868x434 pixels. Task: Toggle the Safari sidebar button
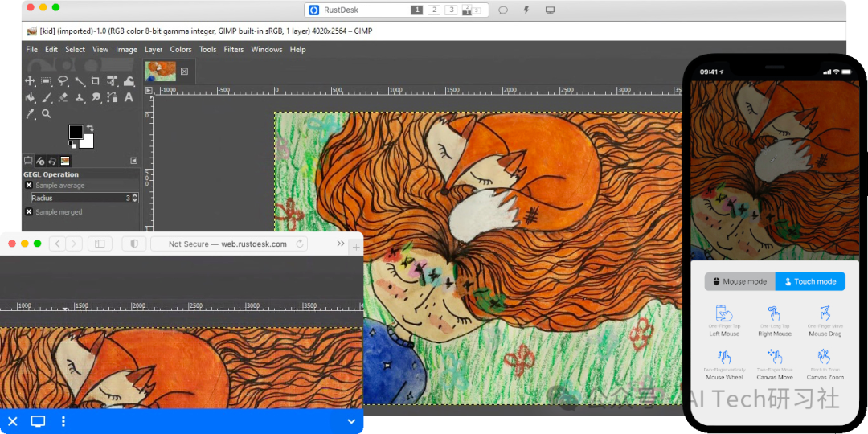(x=100, y=244)
